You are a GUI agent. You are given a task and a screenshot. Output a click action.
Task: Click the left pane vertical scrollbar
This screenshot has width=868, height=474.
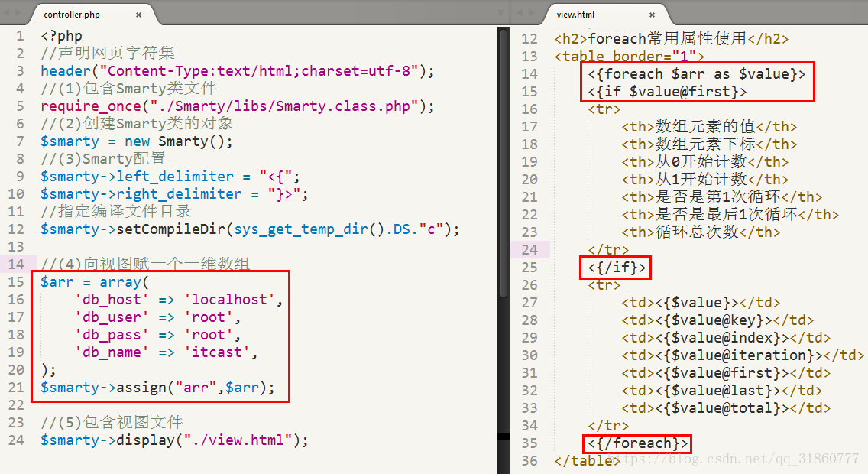point(504,164)
